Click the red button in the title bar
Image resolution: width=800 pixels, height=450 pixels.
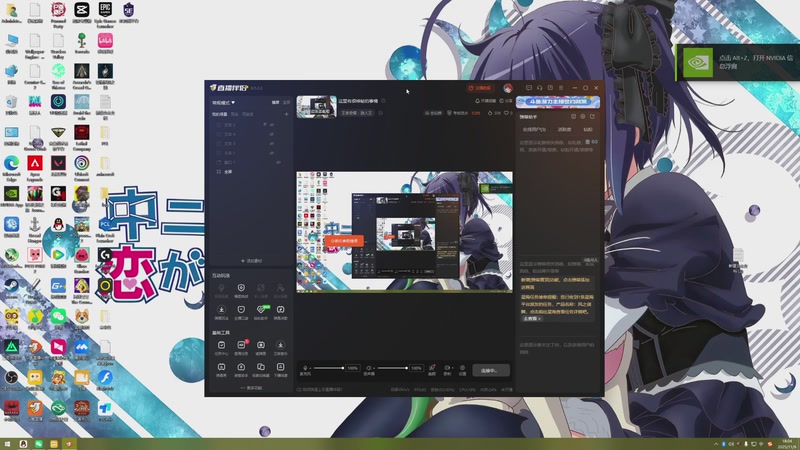[x=480, y=88]
